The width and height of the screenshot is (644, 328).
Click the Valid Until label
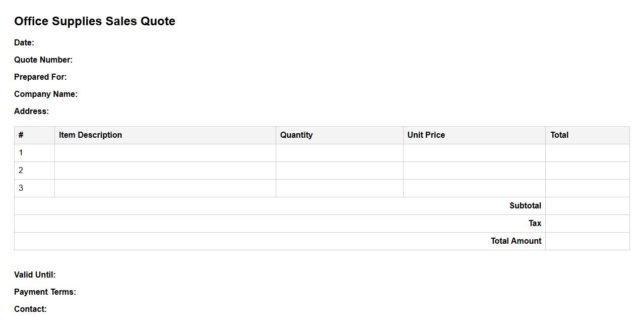tap(35, 275)
